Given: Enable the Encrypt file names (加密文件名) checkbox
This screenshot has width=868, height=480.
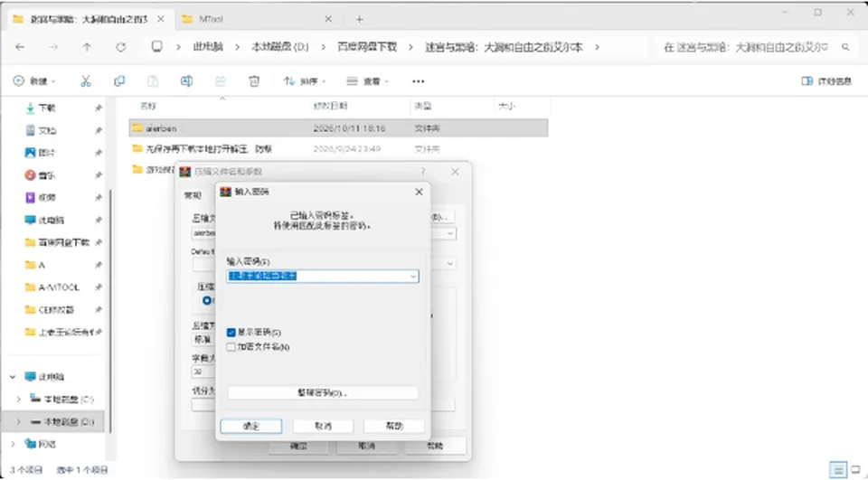Looking at the screenshot, I should [x=231, y=347].
